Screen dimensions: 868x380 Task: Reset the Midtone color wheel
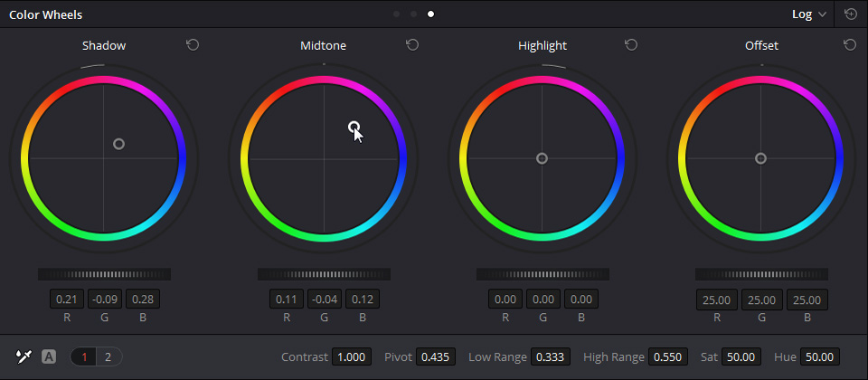pos(412,45)
